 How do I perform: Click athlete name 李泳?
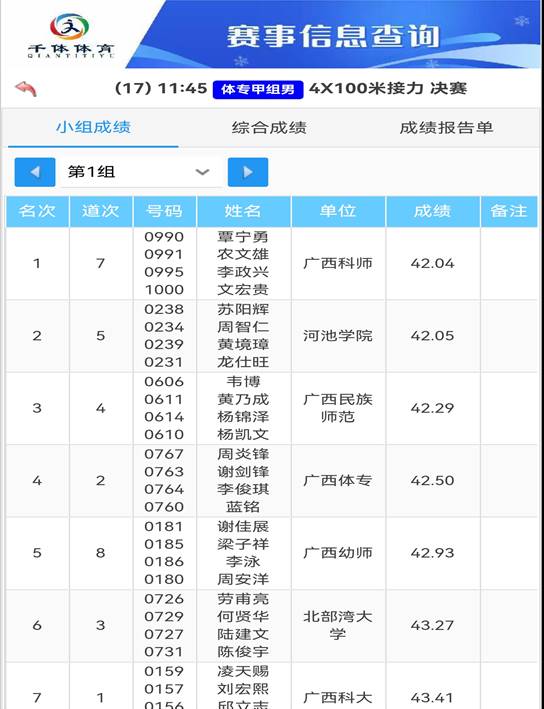coord(243,562)
